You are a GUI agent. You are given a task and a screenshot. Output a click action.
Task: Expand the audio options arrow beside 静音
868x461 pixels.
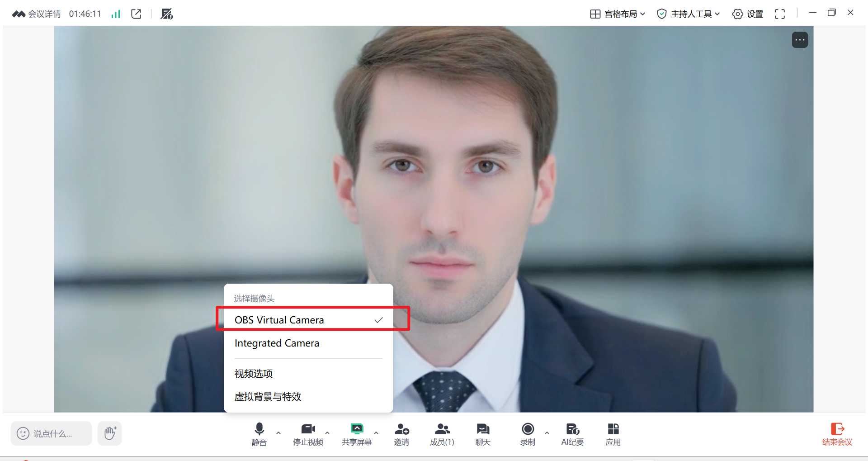278,433
